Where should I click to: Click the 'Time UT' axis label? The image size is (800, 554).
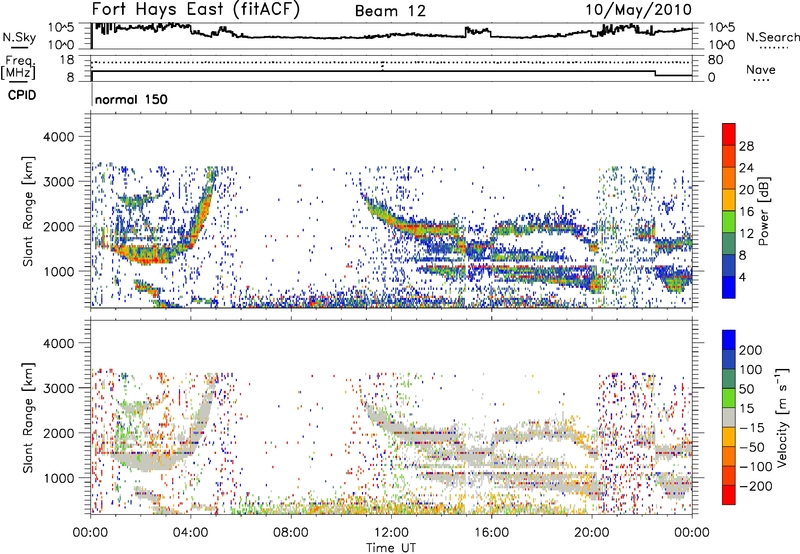pos(391,548)
